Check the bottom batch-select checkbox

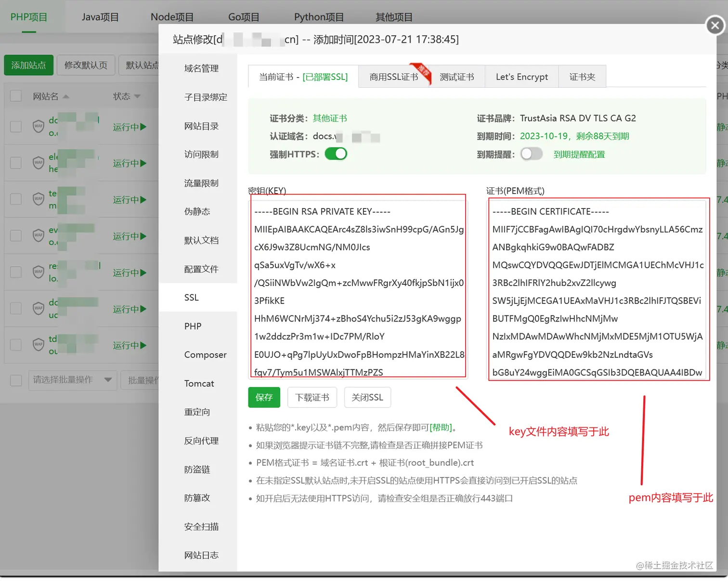[16, 380]
